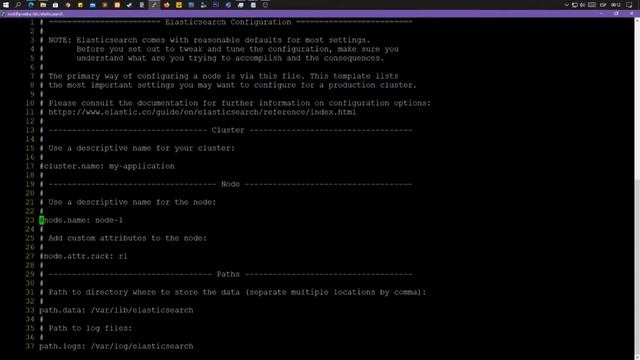Screen dimensions: 640x360
Task: Click line number 37 in the gutter
Action: click(30, 346)
